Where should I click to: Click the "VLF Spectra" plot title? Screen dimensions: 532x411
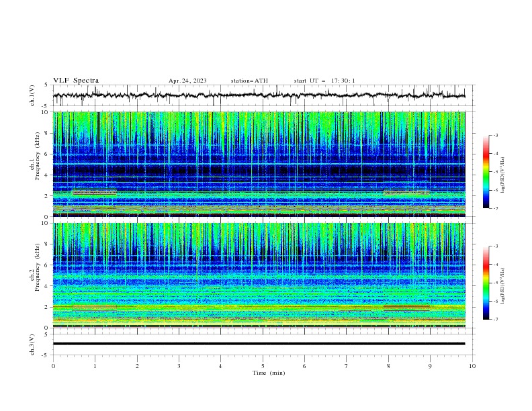[x=76, y=81]
